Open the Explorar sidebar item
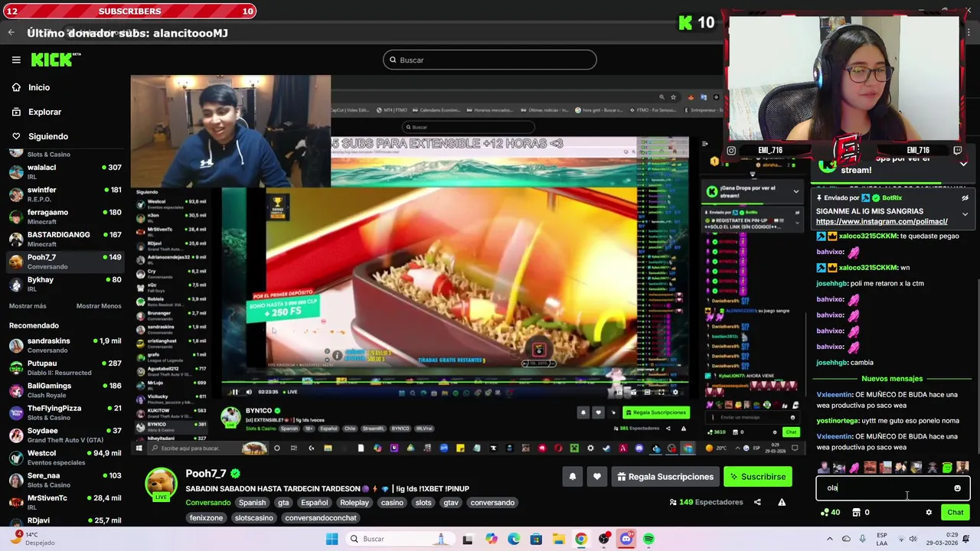Image resolution: width=980 pixels, height=551 pixels. click(x=36, y=112)
